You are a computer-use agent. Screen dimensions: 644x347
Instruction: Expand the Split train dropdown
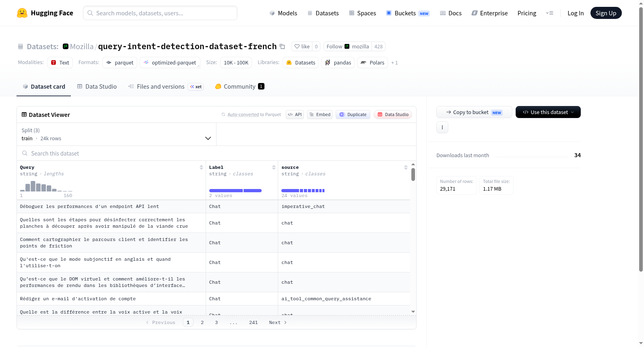click(116, 134)
